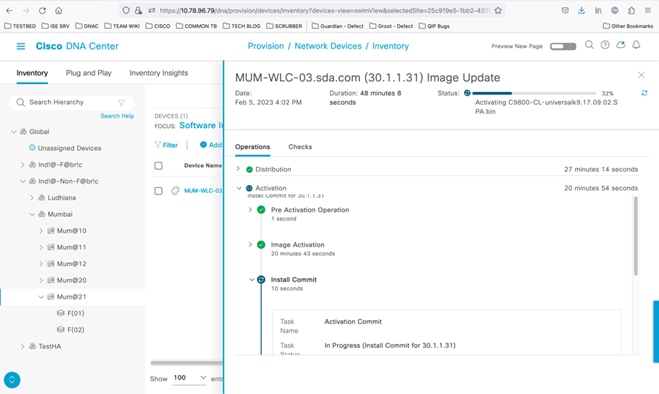
Task: Click the Install Commit in-progress icon
Action: [x=261, y=280]
